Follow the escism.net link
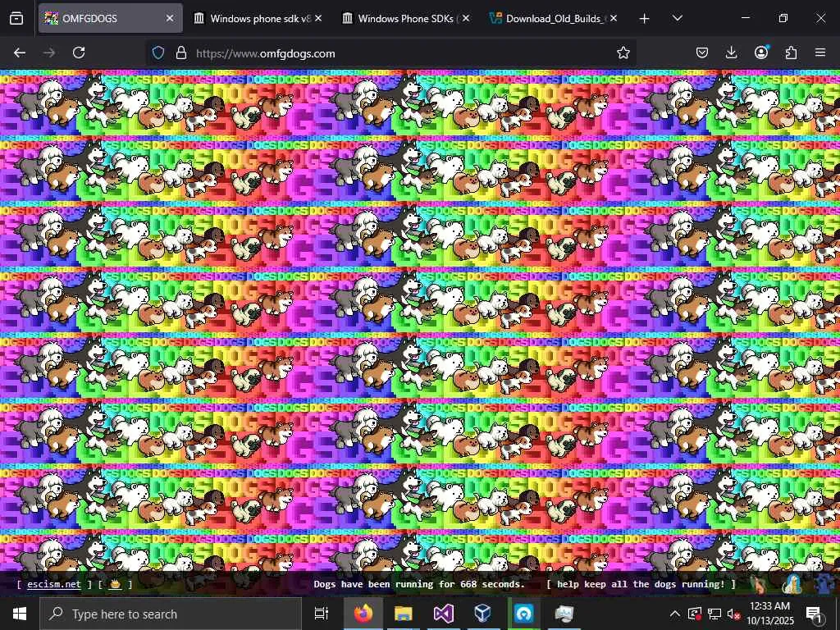This screenshot has height=630, width=840. [54, 584]
